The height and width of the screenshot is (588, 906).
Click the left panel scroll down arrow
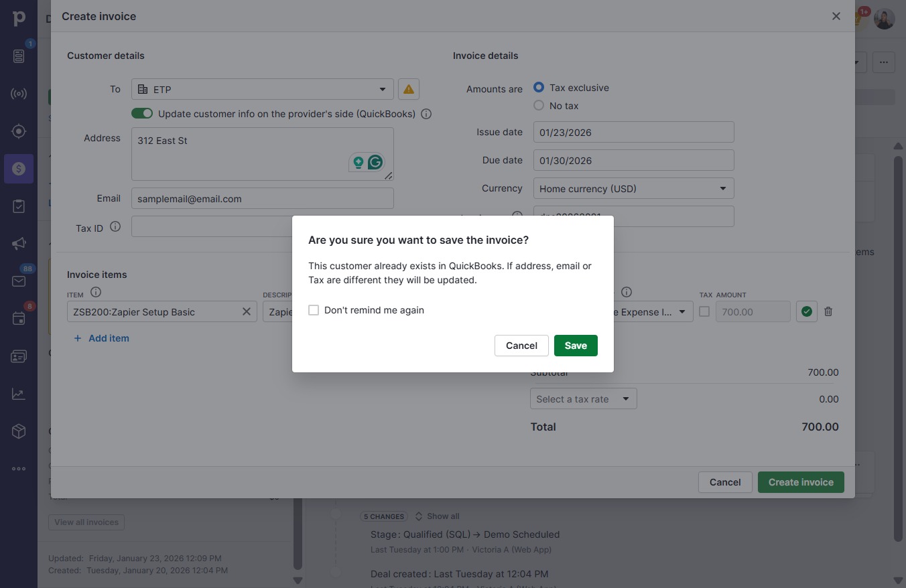point(298,580)
